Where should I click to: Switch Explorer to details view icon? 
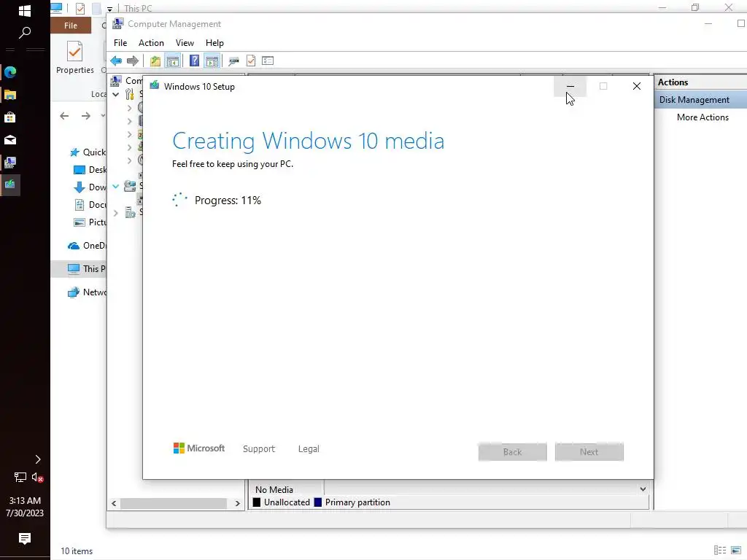click(720, 550)
